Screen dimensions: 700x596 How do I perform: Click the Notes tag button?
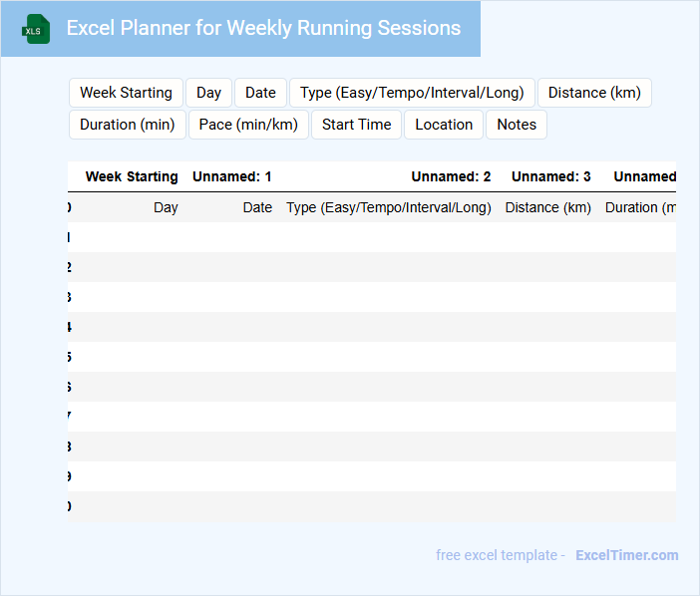517,125
